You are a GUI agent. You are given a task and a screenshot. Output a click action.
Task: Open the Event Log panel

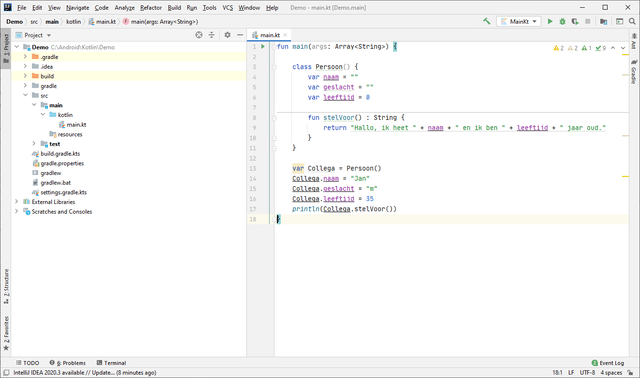(608, 363)
